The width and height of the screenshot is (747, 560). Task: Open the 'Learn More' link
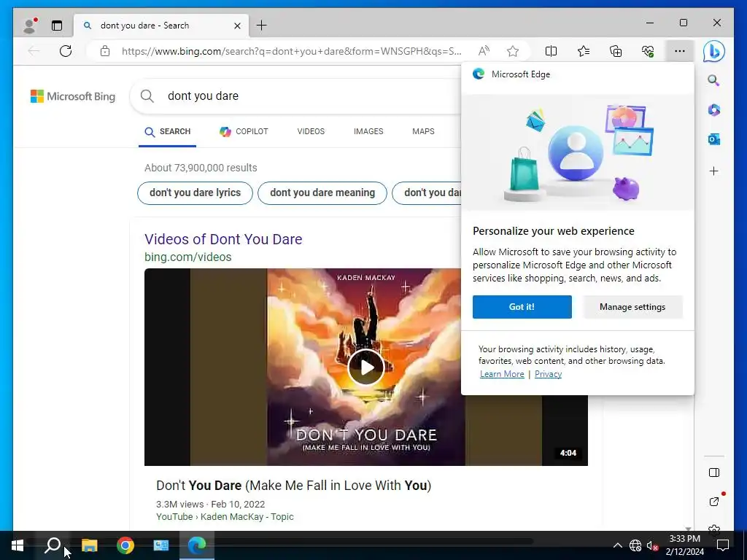coord(502,374)
